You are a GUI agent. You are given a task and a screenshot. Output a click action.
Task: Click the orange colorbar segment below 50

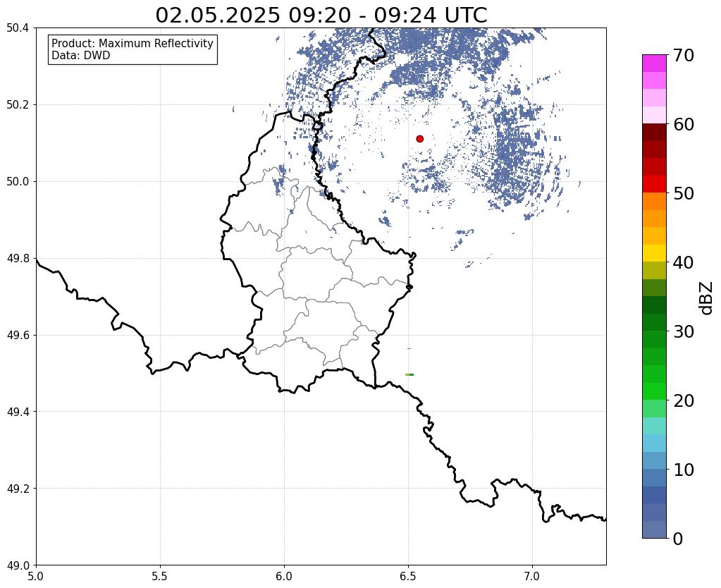pos(654,202)
